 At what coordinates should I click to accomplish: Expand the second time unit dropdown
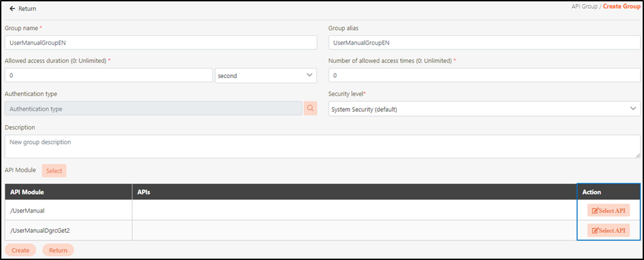point(266,75)
